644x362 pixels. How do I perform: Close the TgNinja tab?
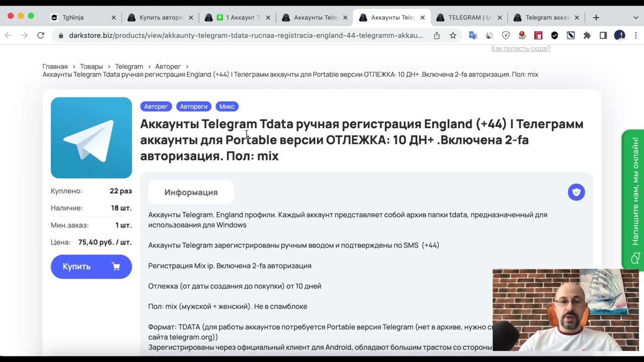pyautogui.click(x=114, y=18)
